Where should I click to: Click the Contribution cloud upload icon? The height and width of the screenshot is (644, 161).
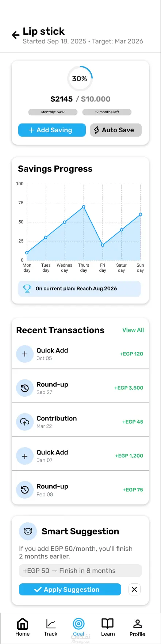25,422
